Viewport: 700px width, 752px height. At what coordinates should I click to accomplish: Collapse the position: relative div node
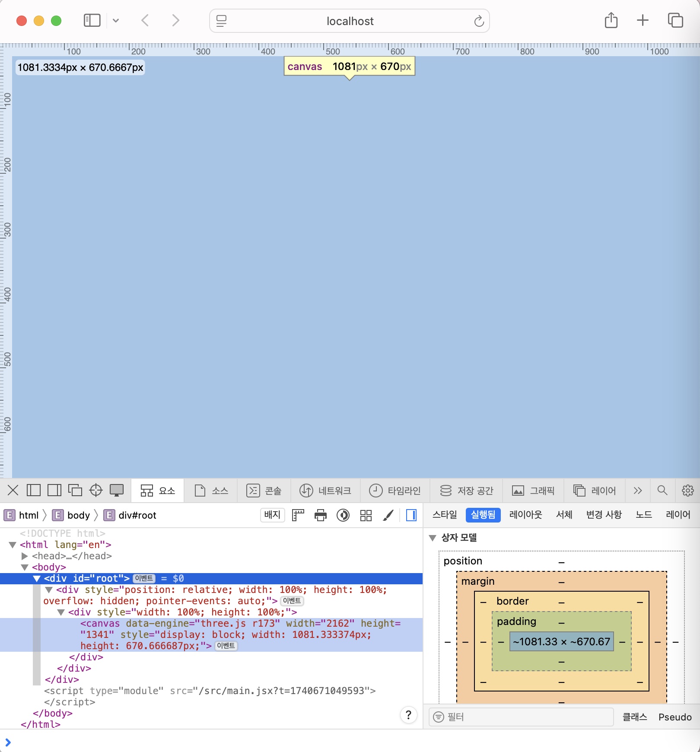(49, 589)
